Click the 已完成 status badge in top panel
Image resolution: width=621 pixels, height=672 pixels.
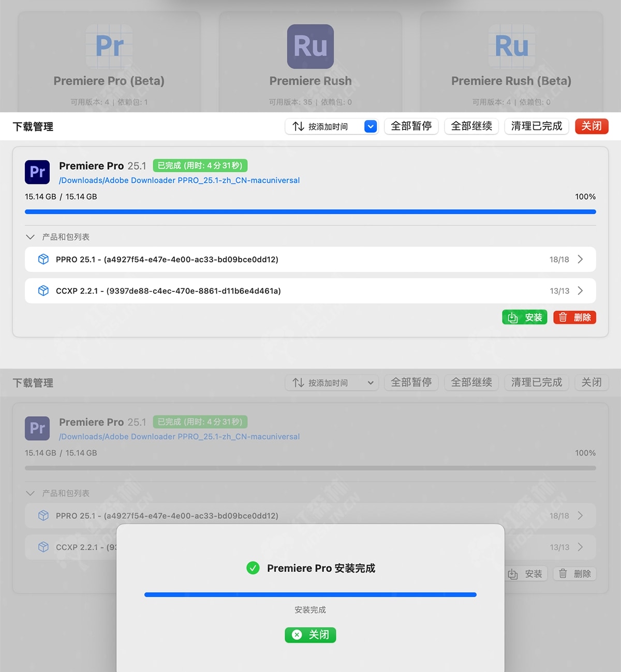coord(200,166)
